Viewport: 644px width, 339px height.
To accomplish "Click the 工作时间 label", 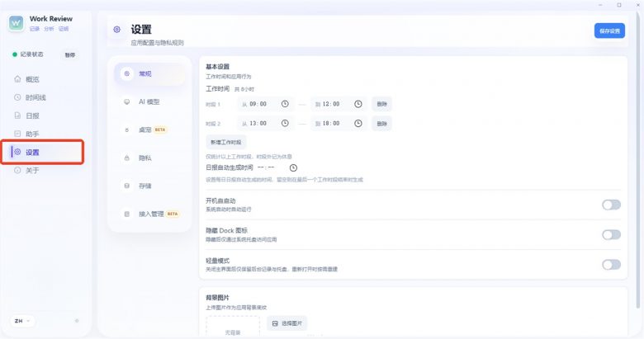I will click(218, 88).
